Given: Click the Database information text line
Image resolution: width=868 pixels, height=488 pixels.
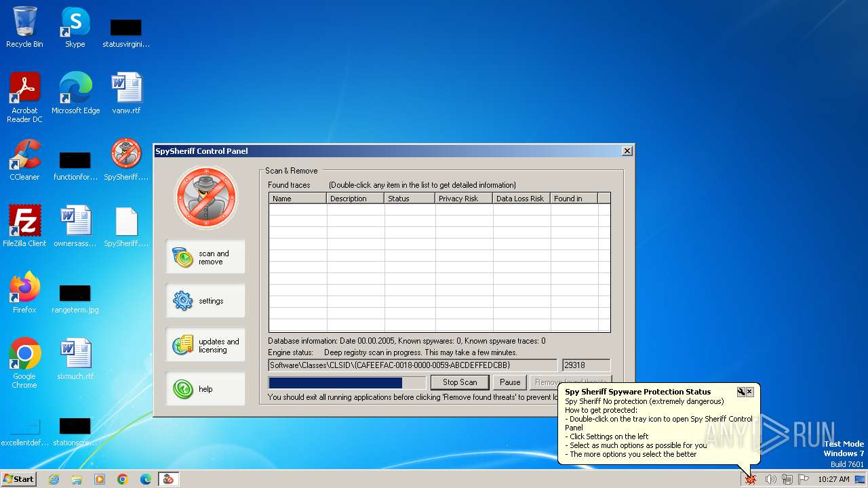Looking at the screenshot, I should pyautogui.click(x=407, y=341).
